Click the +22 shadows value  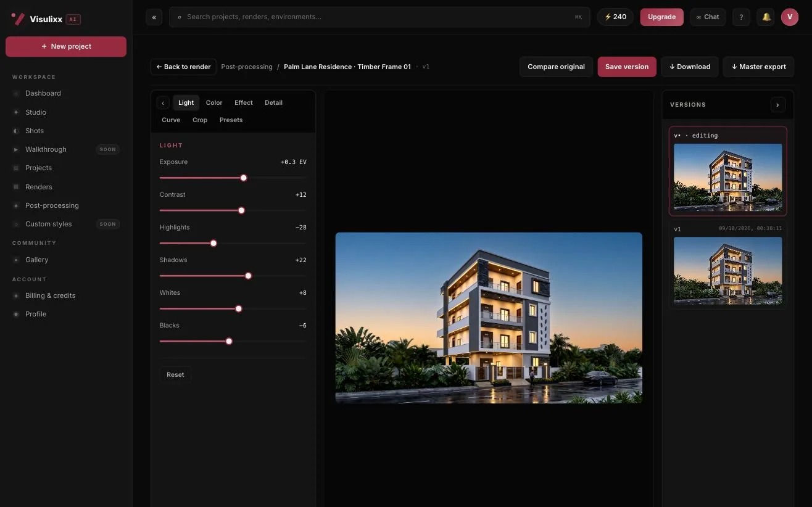[x=301, y=260]
